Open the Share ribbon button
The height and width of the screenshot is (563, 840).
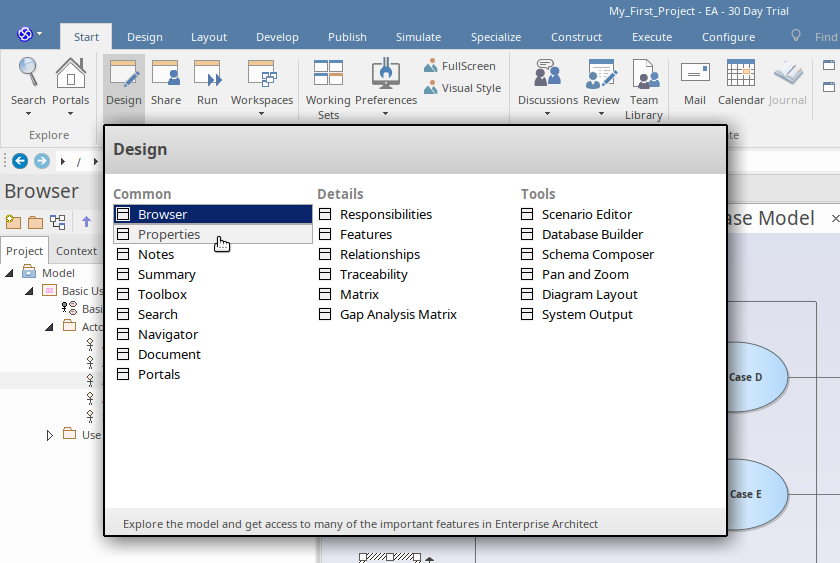pos(166,82)
